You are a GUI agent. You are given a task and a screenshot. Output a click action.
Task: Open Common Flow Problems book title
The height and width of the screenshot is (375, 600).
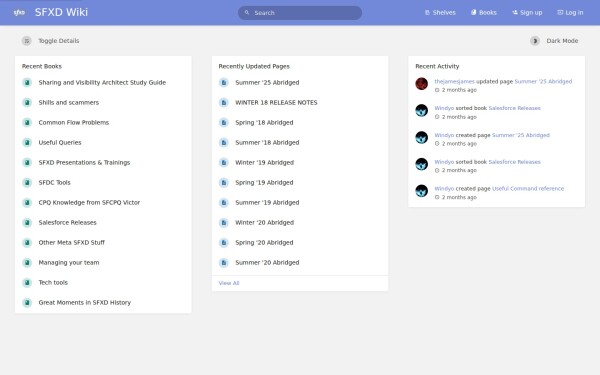73,122
